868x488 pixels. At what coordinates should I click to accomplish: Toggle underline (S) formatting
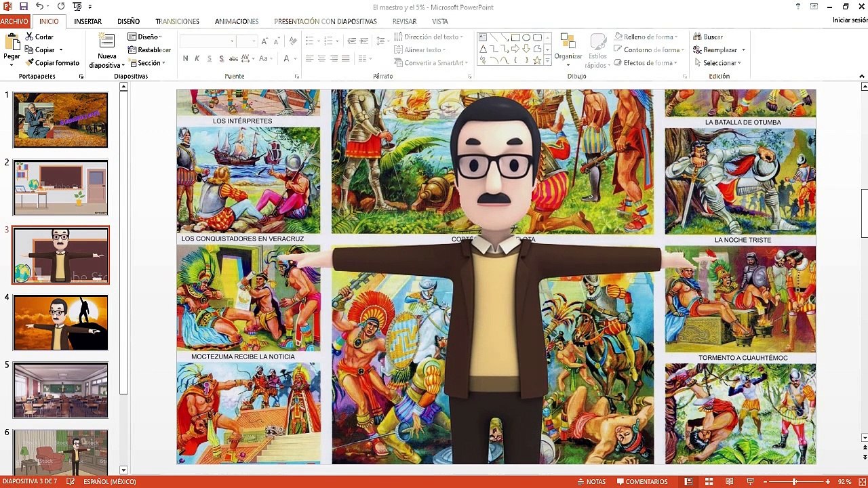[209, 58]
